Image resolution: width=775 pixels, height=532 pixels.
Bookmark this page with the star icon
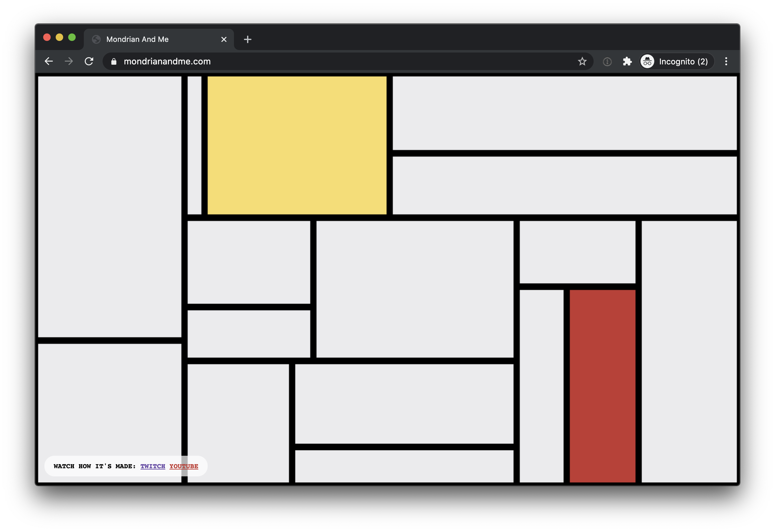(582, 61)
